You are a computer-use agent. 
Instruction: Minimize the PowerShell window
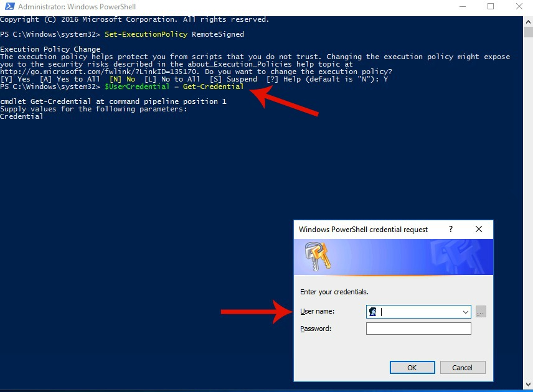(462, 7)
